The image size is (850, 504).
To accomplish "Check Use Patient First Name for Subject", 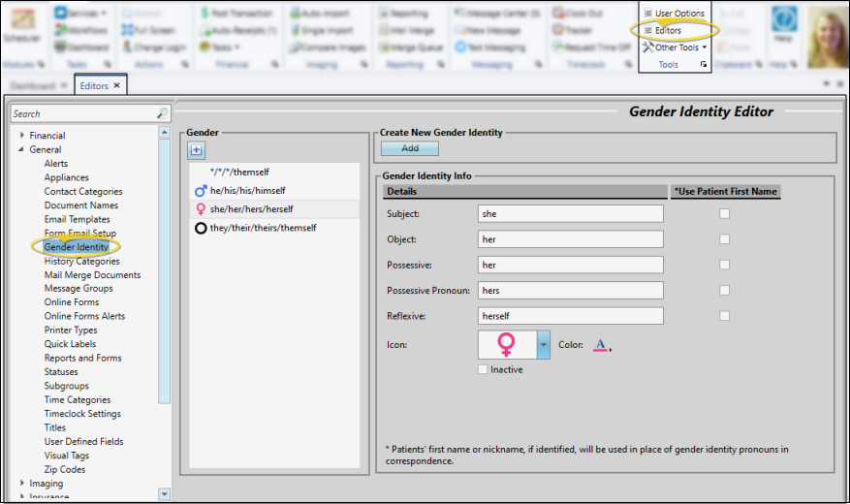I will (x=724, y=213).
